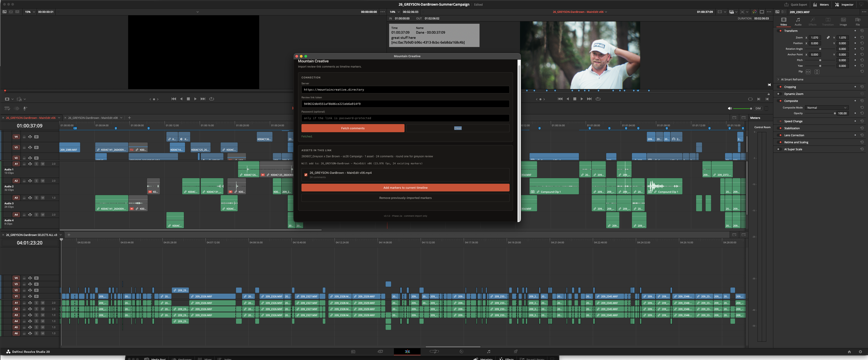
Task: Expand AI Smart Reframe section
Action: pos(778,79)
